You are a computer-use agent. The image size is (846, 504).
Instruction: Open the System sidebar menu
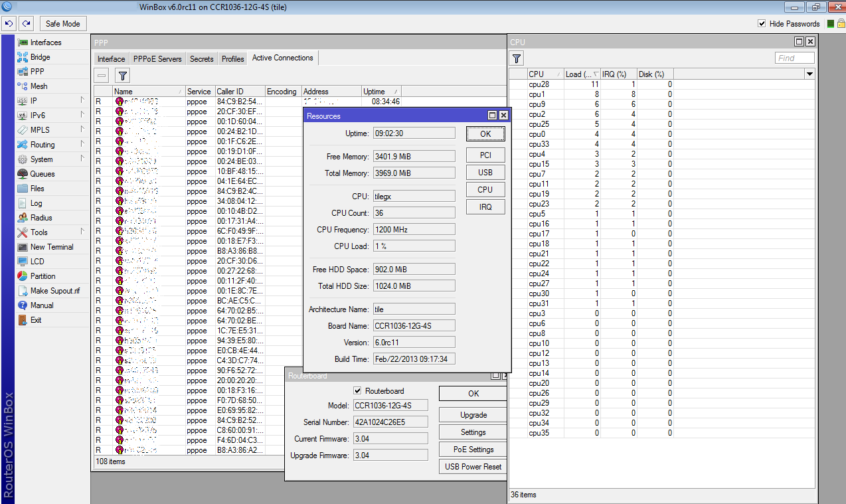click(41, 159)
